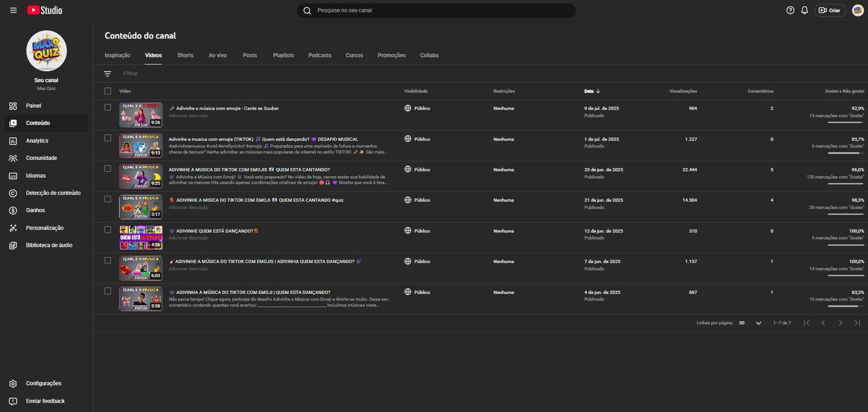Open Biblioteca de áudio section
Image resolution: width=868 pixels, height=412 pixels.
pos(49,246)
